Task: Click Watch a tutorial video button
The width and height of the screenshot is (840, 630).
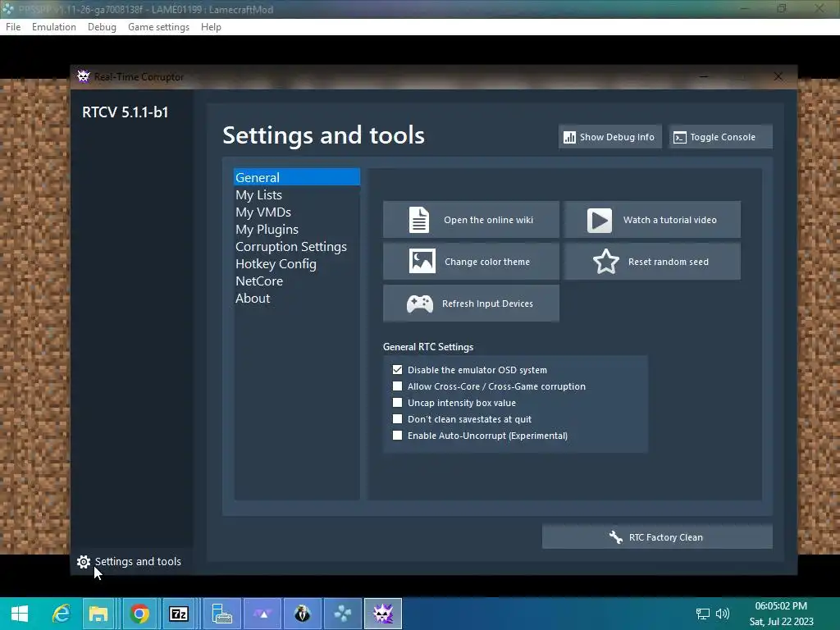Action: click(x=652, y=220)
